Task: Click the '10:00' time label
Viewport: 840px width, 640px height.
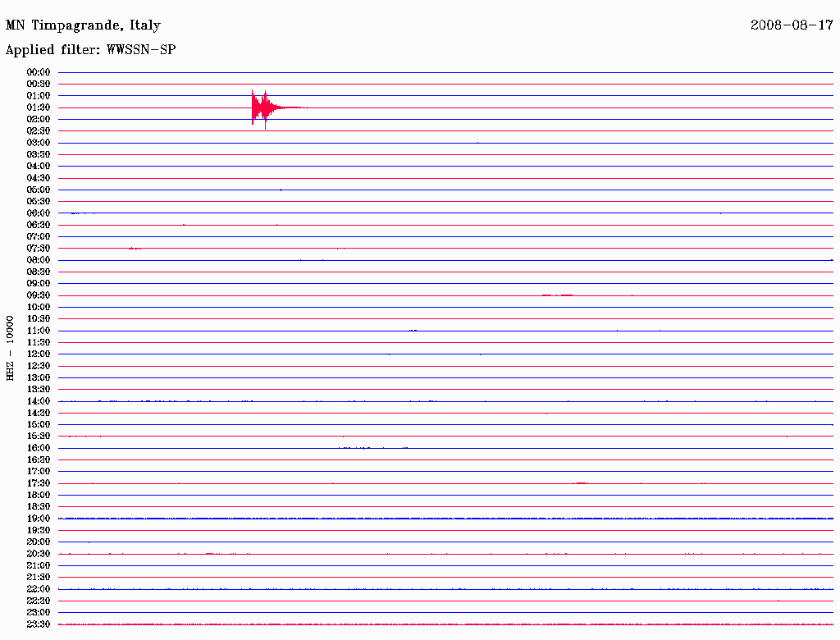Action: click(39, 307)
